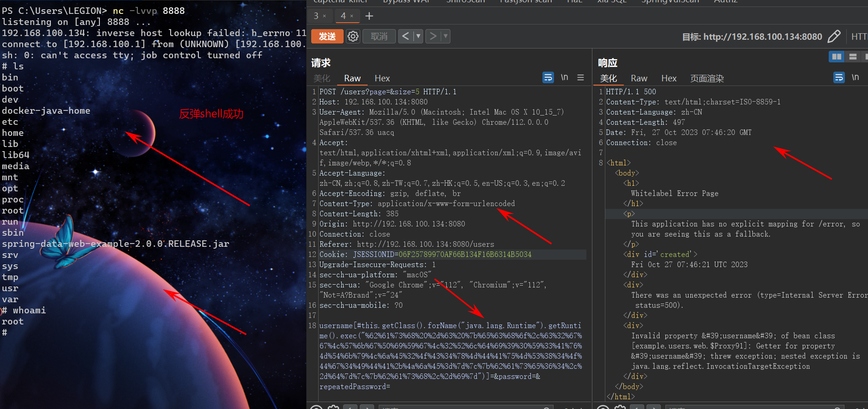The image size is (868, 409).
Task: Click the Content-Length: 385 request header
Action: 359,214
